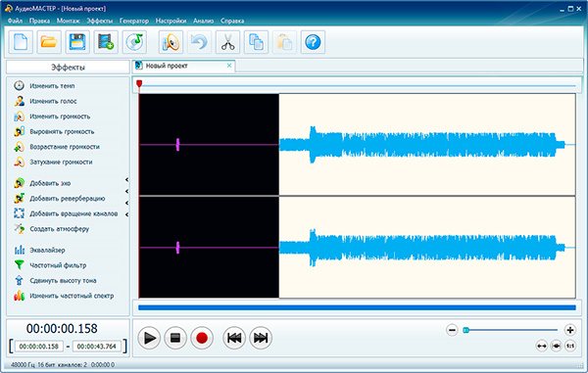The image size is (588, 373).
Task: Fit whole track with double-arrow zoom button
Action: pyautogui.click(x=542, y=346)
